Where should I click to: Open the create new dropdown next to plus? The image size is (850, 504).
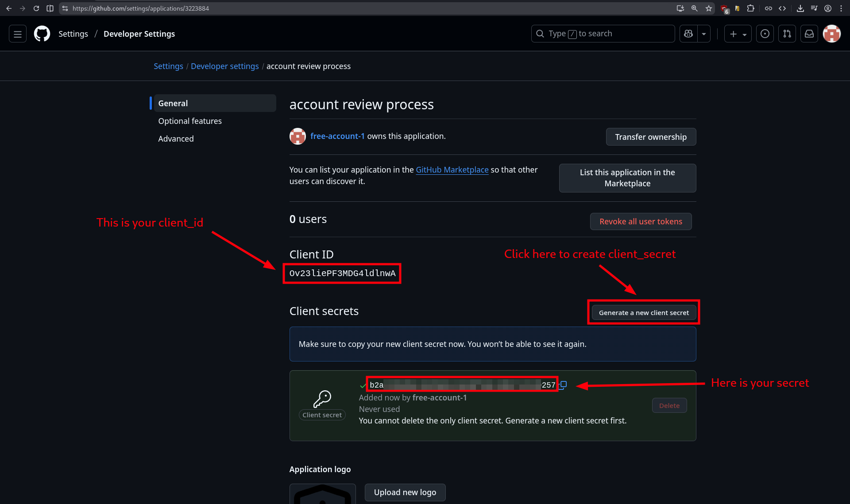tap(744, 34)
